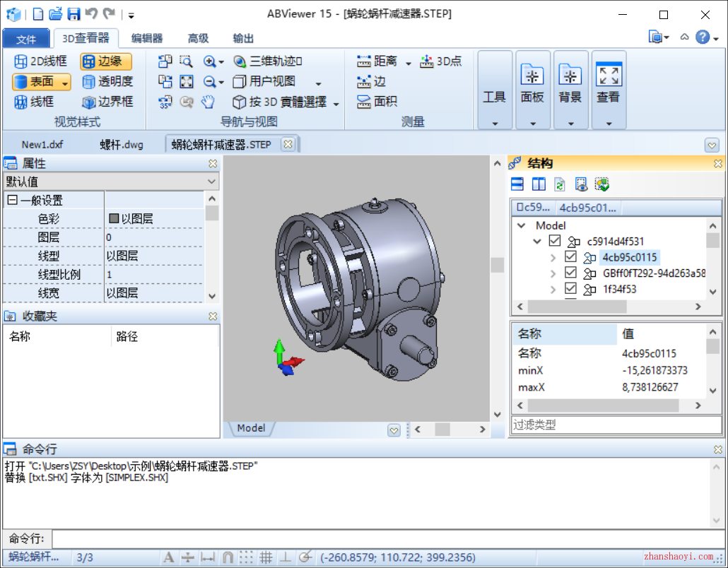Screen dimensions: 728x568
Task: Collapse the 一般设置 section
Action: (x=13, y=200)
